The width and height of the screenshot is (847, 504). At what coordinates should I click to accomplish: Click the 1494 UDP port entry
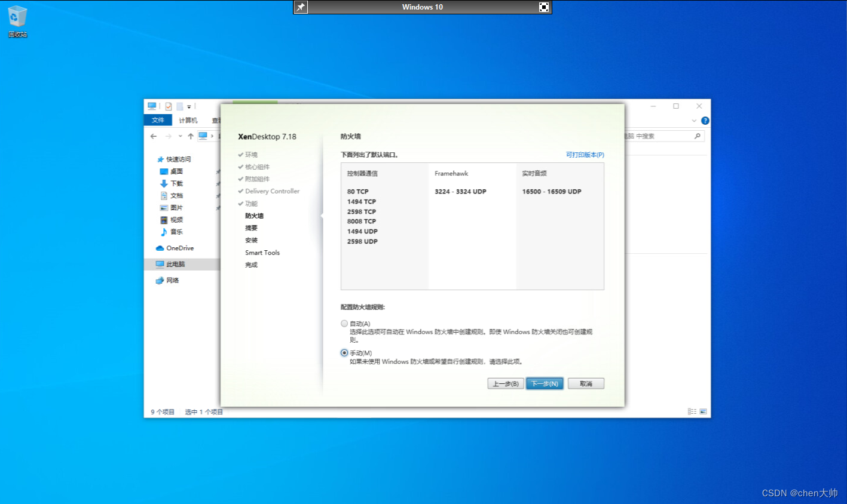tap(362, 231)
